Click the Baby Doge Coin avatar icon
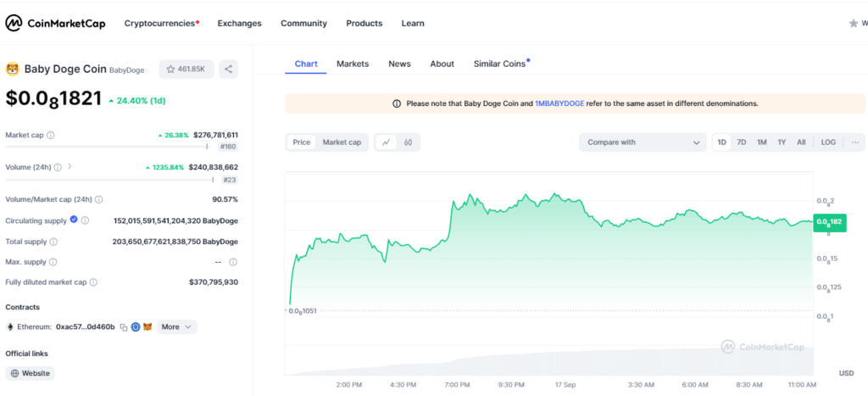 [x=12, y=70]
